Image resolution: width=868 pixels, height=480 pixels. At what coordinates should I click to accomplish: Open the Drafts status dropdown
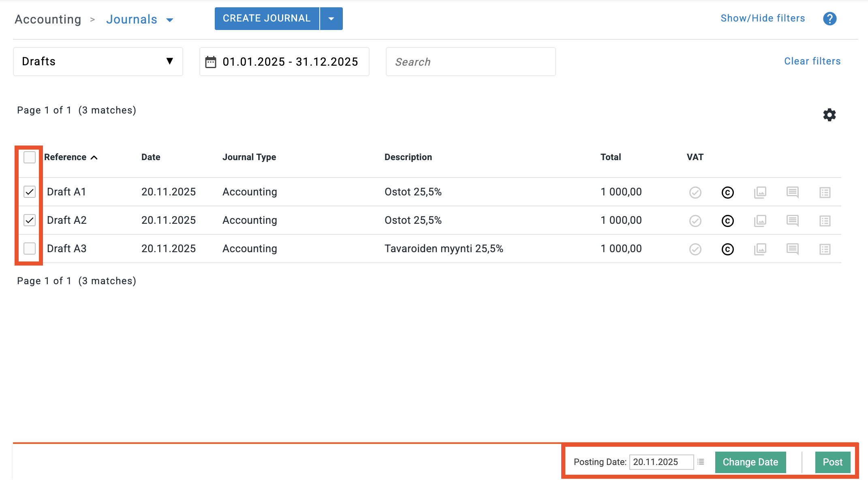point(98,62)
